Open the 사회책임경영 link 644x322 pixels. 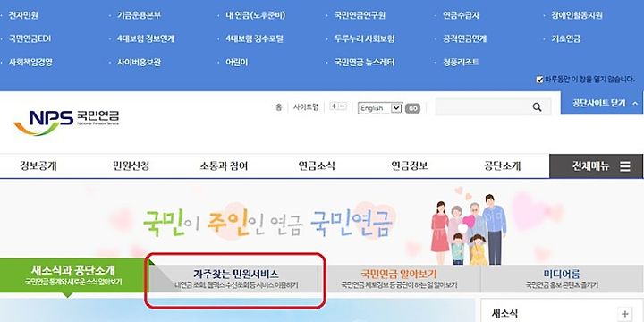(x=30, y=63)
